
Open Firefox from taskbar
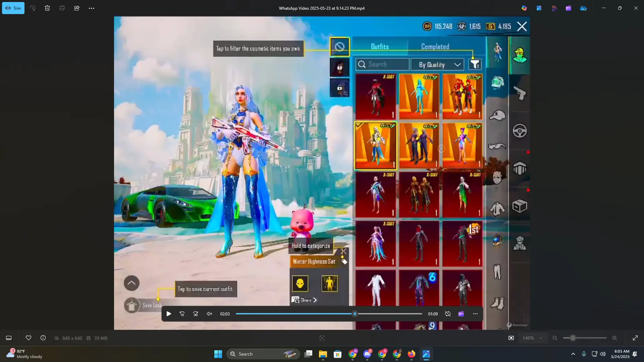click(x=412, y=354)
